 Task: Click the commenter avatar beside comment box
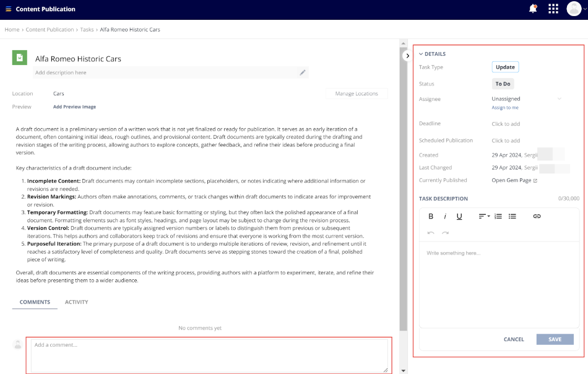click(x=17, y=344)
